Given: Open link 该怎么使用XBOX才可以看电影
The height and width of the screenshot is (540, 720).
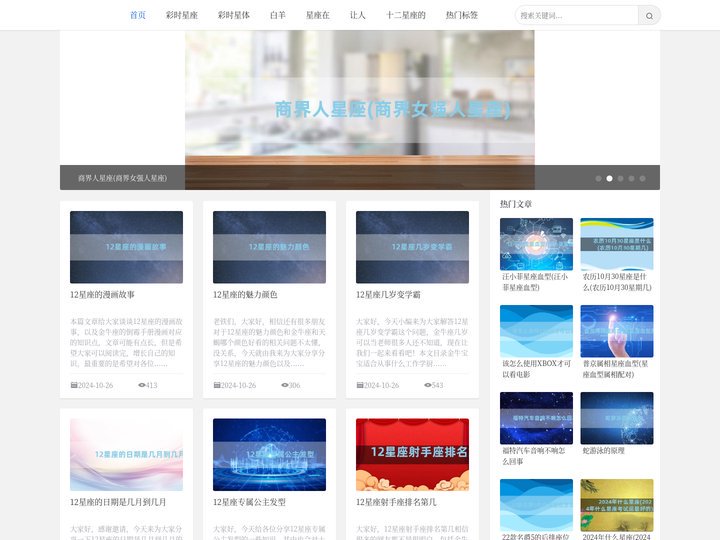Looking at the screenshot, I should (x=536, y=369).
